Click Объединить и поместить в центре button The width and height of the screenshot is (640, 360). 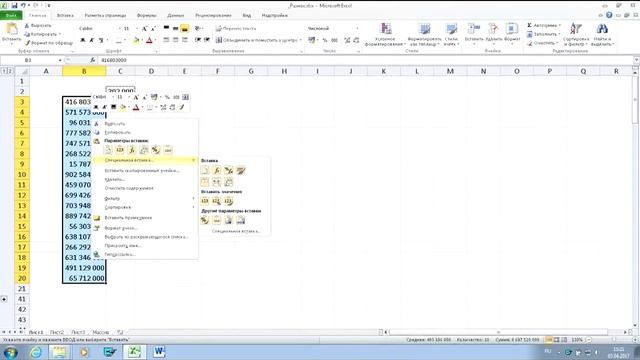tap(256, 40)
